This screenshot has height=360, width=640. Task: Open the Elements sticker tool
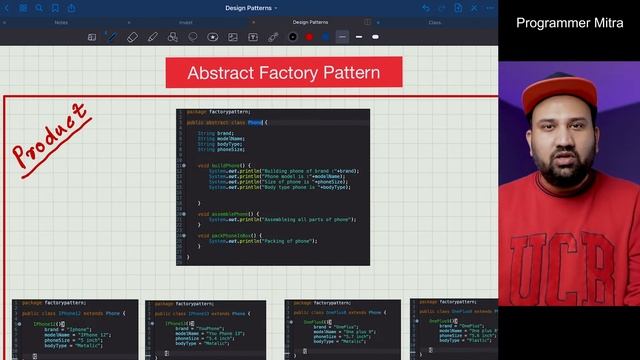coord(213,37)
